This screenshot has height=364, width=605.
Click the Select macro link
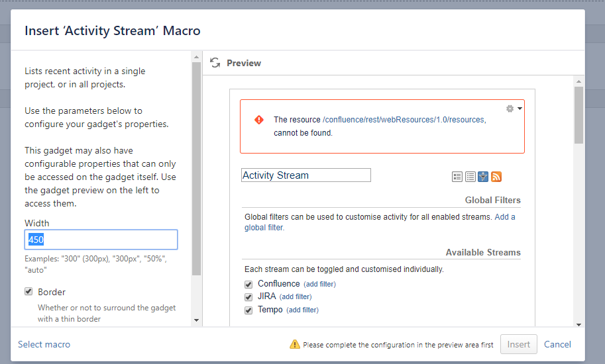click(x=44, y=344)
